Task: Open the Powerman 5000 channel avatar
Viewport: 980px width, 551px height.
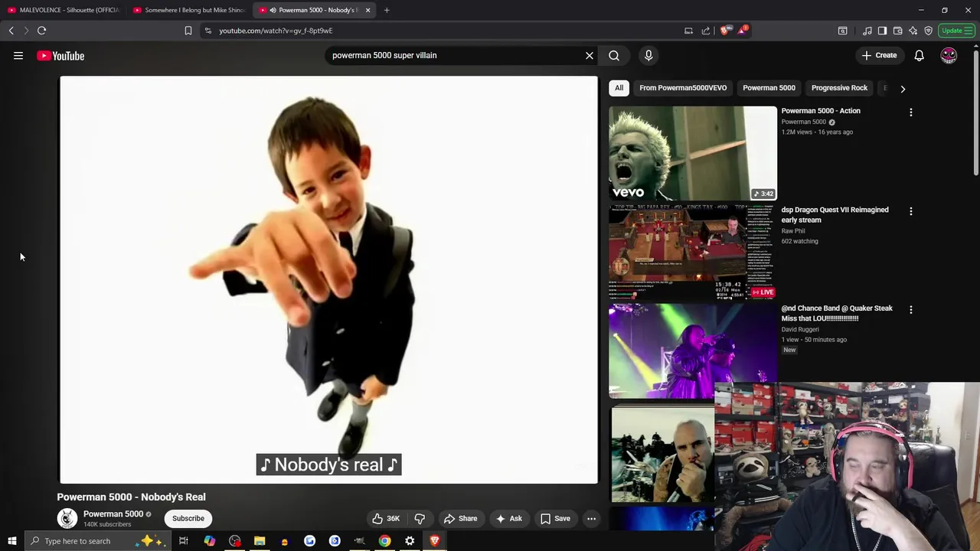Action: coord(67,518)
